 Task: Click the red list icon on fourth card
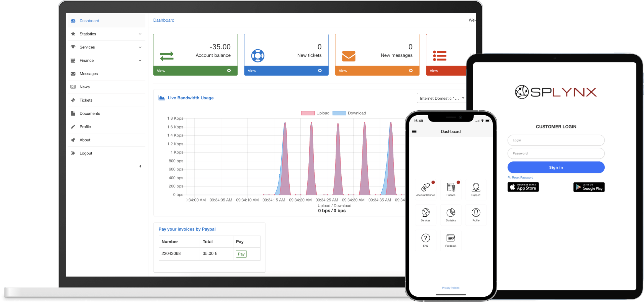click(440, 56)
